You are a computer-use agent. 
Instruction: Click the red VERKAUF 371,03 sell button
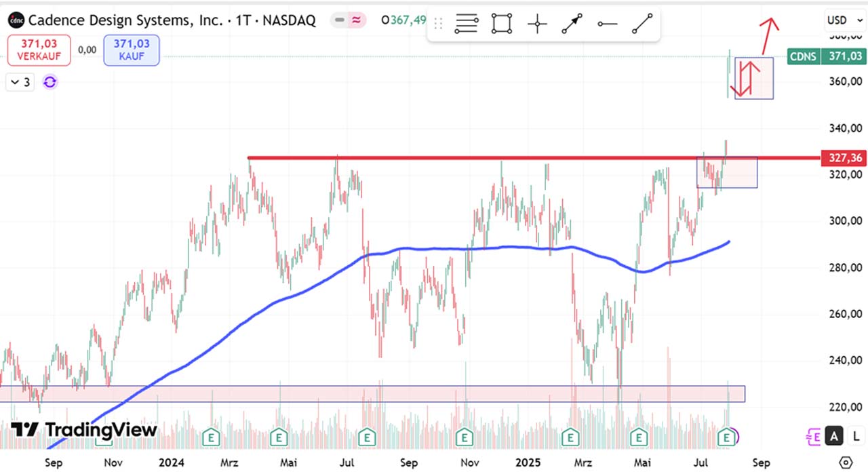[x=39, y=50]
